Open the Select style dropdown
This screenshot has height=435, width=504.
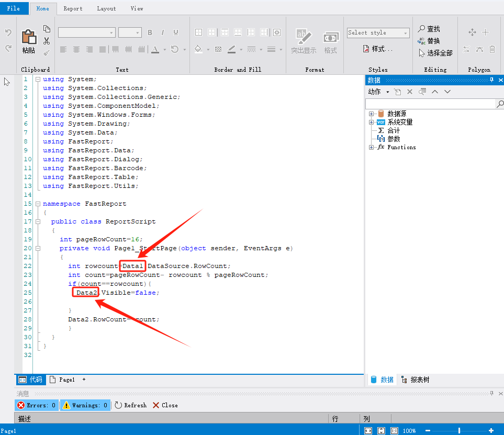[378, 33]
